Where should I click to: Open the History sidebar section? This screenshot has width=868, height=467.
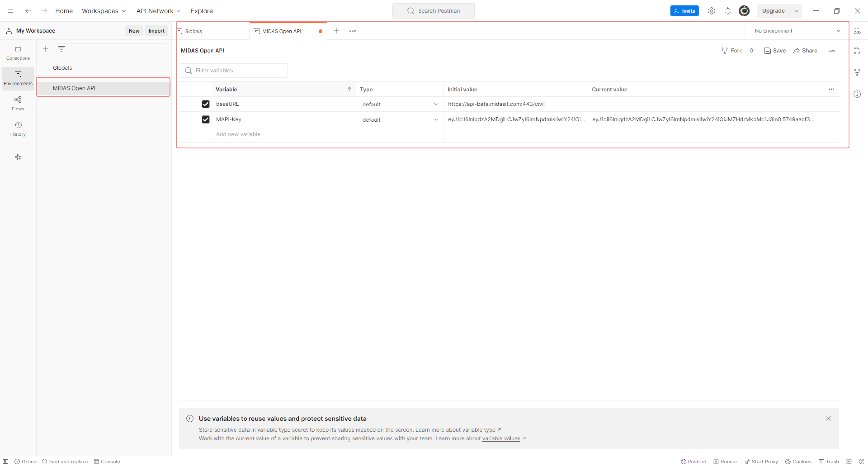[18, 129]
